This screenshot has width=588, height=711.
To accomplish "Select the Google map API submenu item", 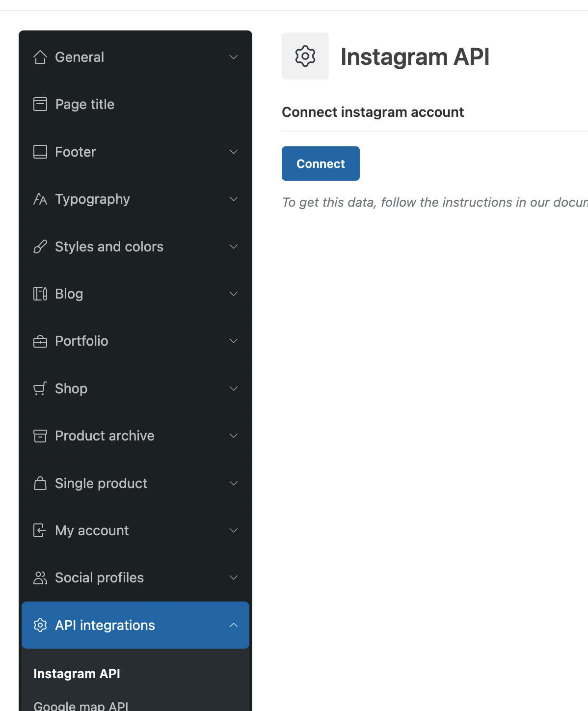I will pyautogui.click(x=81, y=706).
